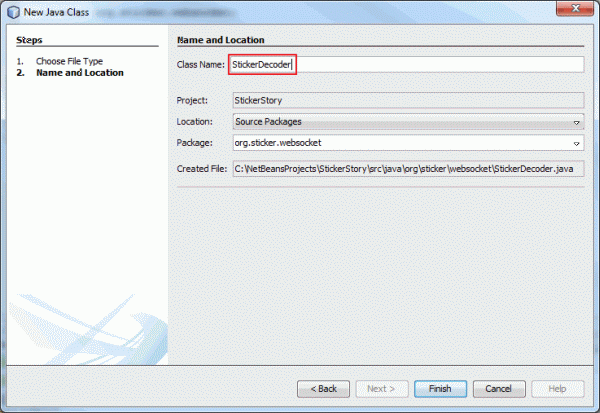The height and width of the screenshot is (413, 600).
Task: Click the Java class icon in title bar
Action: [x=13, y=12]
